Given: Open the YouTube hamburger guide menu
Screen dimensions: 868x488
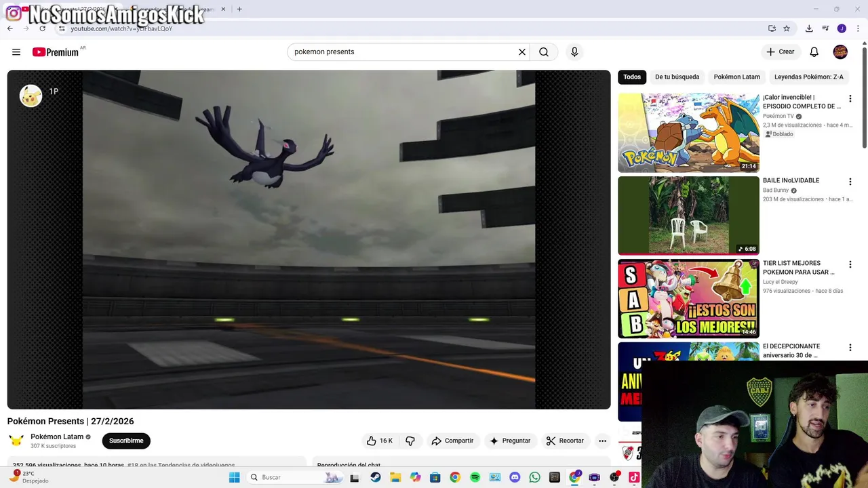Looking at the screenshot, I should click(x=16, y=52).
